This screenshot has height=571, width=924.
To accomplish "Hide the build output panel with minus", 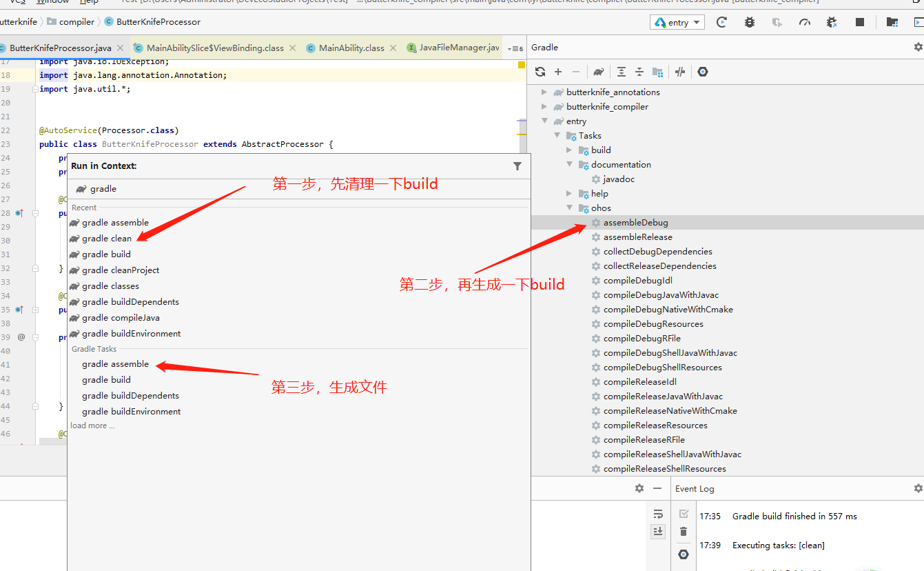I will 657,488.
